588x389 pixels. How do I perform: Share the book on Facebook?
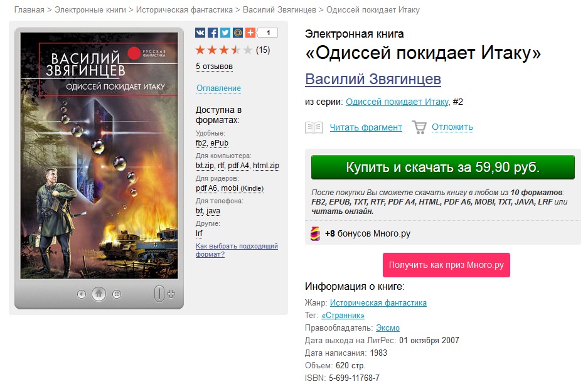point(213,33)
